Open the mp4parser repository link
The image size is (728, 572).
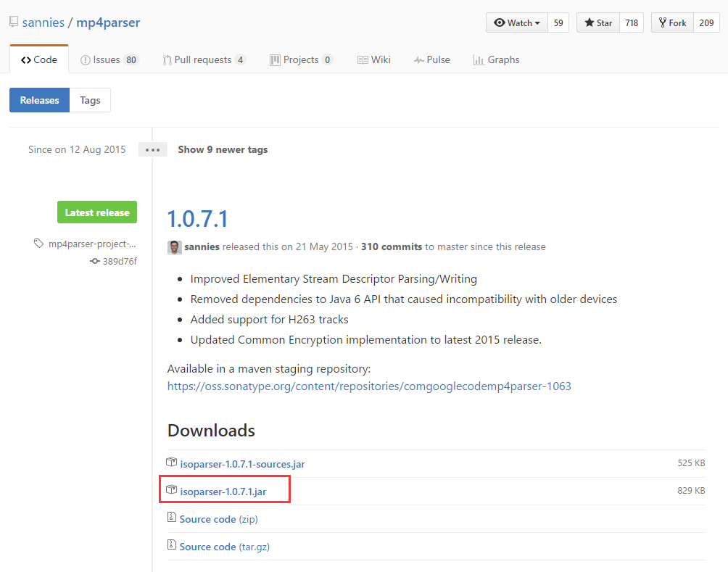(108, 22)
